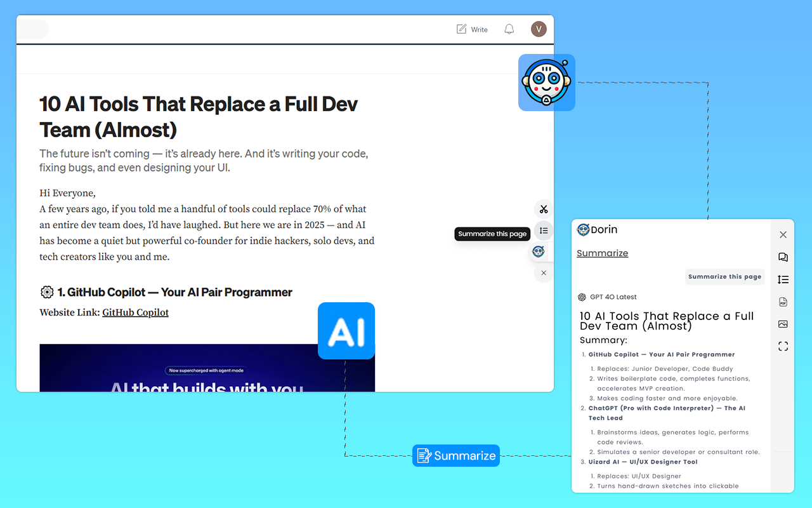
Task: Click "Simulates a senior developer or consultant role."
Action: pyautogui.click(x=678, y=452)
